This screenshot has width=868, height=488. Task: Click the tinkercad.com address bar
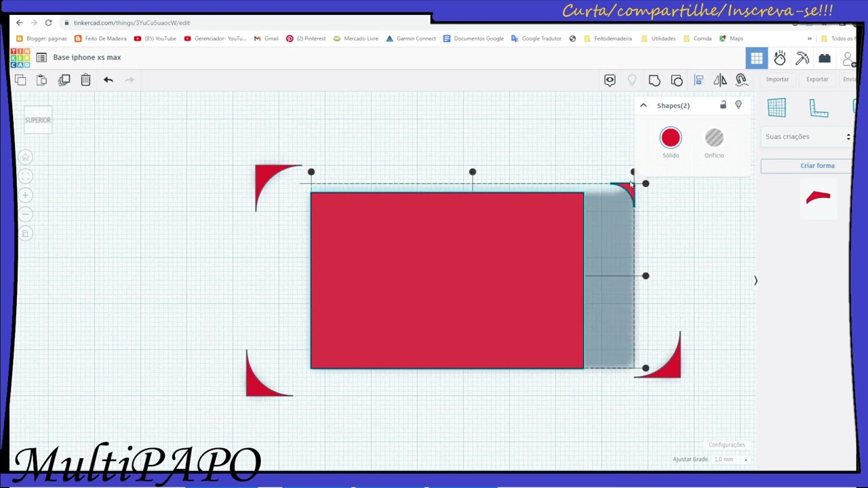point(132,22)
